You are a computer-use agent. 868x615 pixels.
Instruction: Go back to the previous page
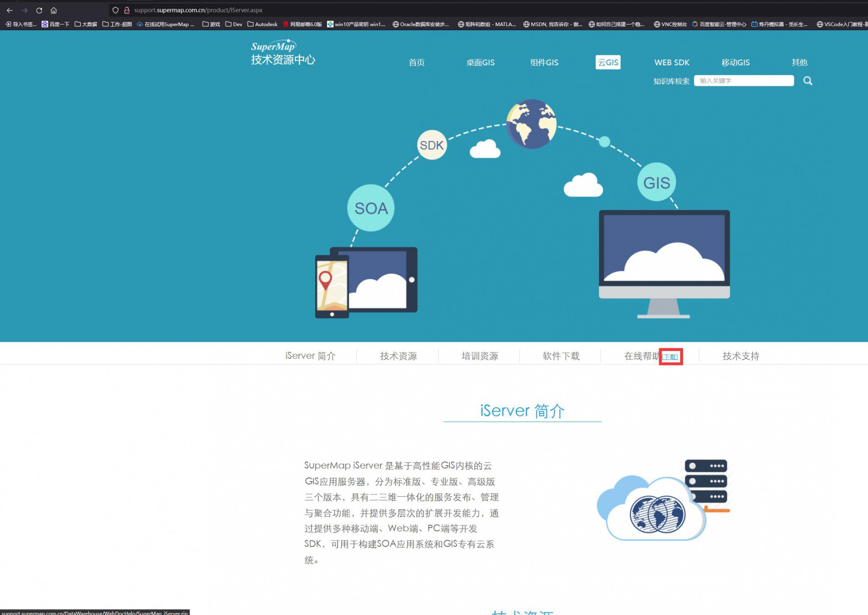(10, 10)
